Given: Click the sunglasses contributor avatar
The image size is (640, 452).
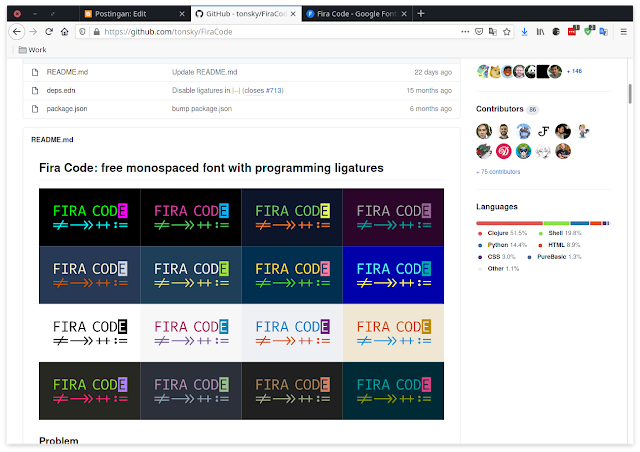Looking at the screenshot, I should click(523, 151).
